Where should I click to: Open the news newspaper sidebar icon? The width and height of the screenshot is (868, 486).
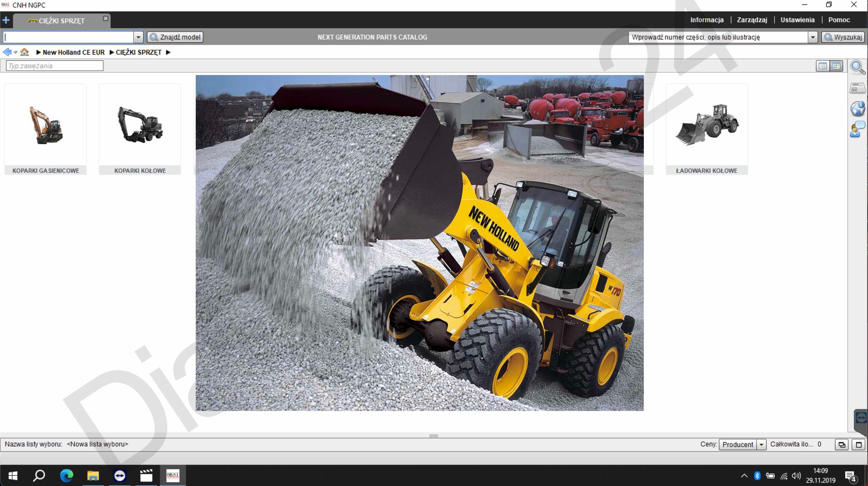point(857,88)
